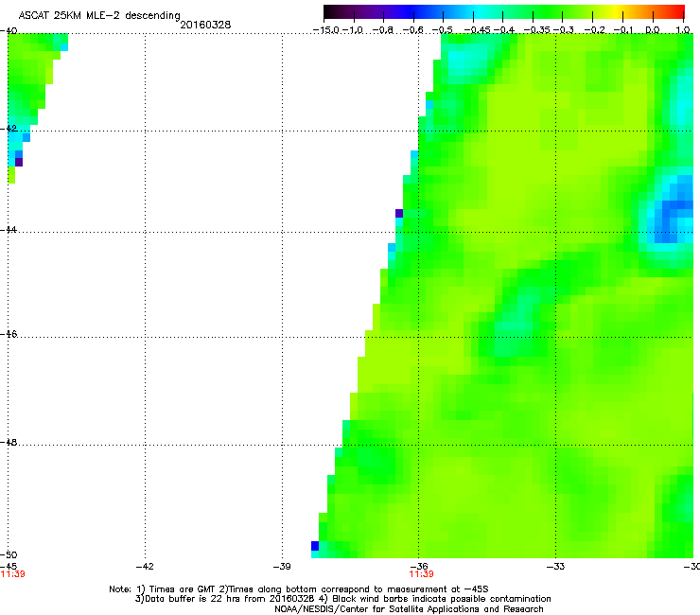Click the color bar label '-0.1'
The width and height of the screenshot is (700, 615).
point(623,30)
